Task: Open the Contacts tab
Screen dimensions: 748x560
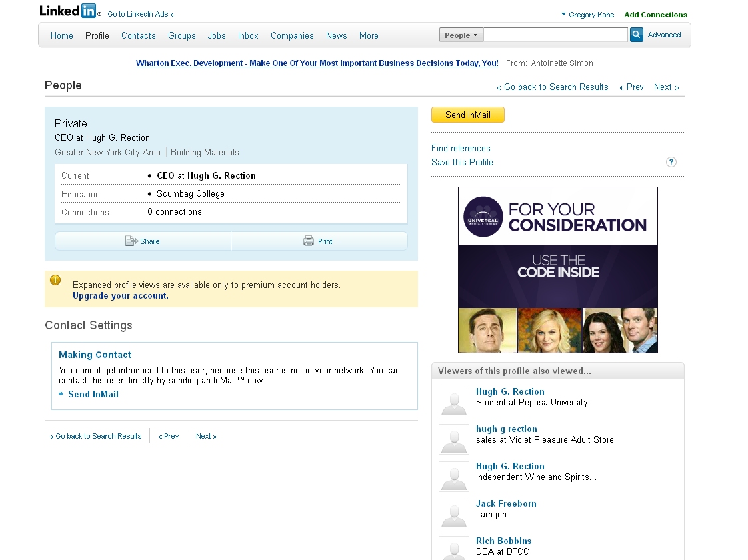Action: tap(138, 36)
